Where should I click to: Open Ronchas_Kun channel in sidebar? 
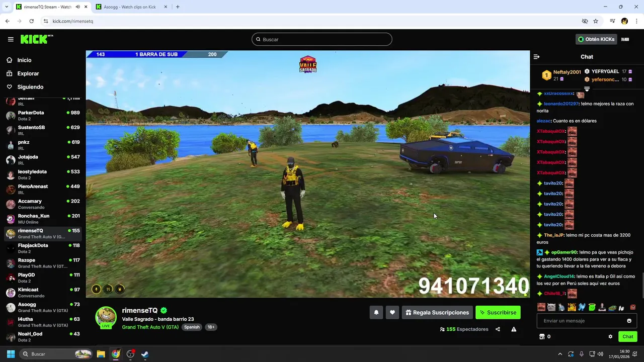tap(43, 219)
